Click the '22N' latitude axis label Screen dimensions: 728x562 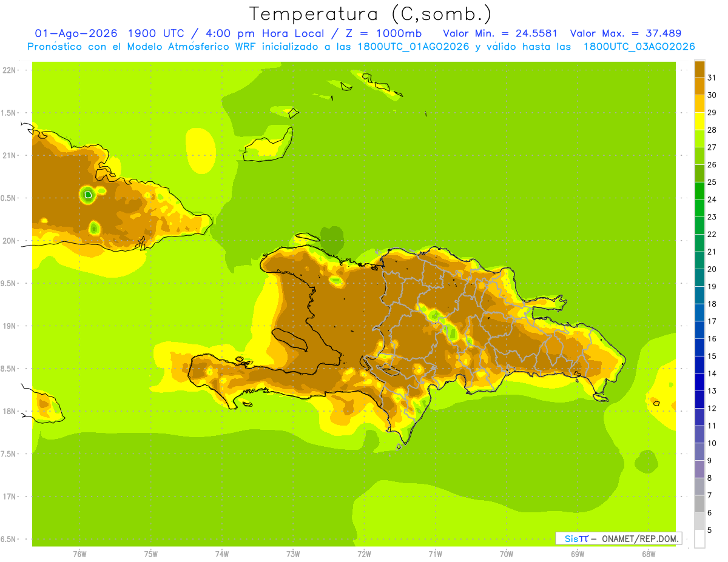(9, 70)
